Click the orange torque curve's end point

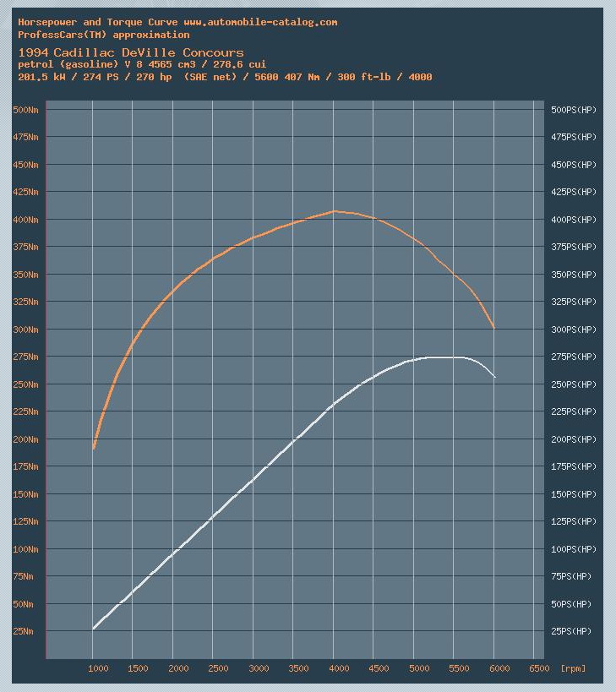coord(494,327)
